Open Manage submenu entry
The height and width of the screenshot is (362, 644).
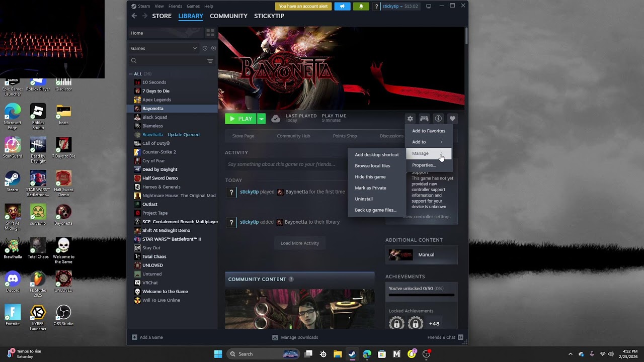click(429, 153)
